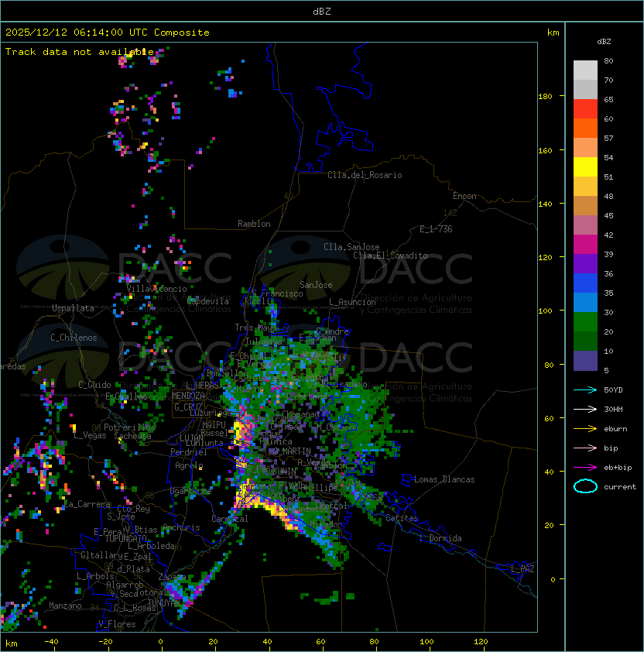
Task: Click the 'Clla.El_Cavadito' map label
Action: (390, 256)
